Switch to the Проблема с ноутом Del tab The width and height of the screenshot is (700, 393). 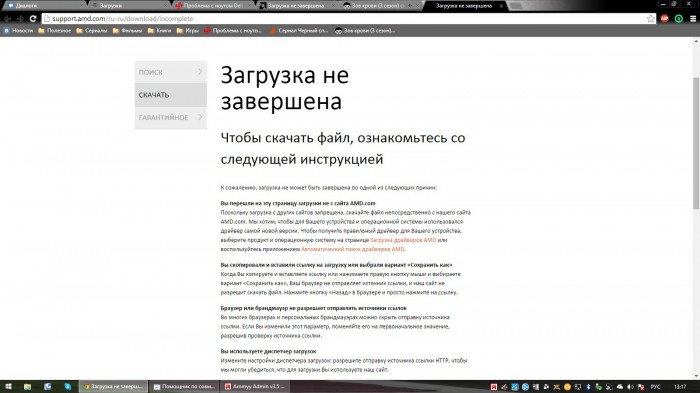[214, 6]
